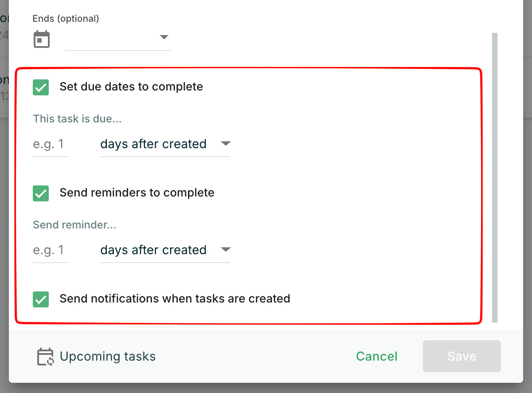The width and height of the screenshot is (532, 393).
Task: Expand the Ends date dropdown arrow
Action: coord(164,37)
